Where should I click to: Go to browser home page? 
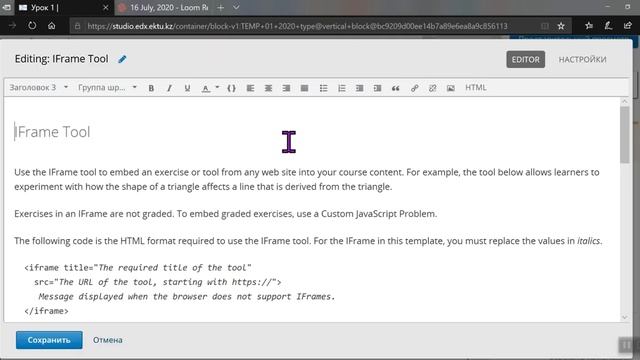click(x=51, y=26)
